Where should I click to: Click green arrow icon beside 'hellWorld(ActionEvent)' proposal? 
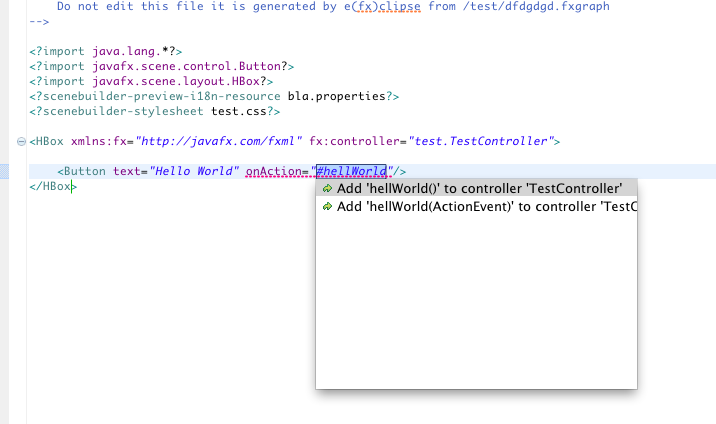327,207
